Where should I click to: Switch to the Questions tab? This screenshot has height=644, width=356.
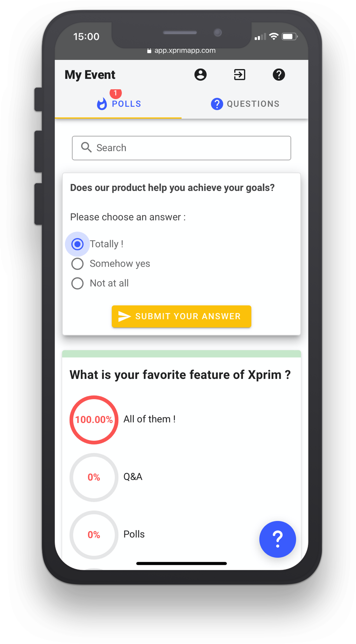tap(253, 104)
